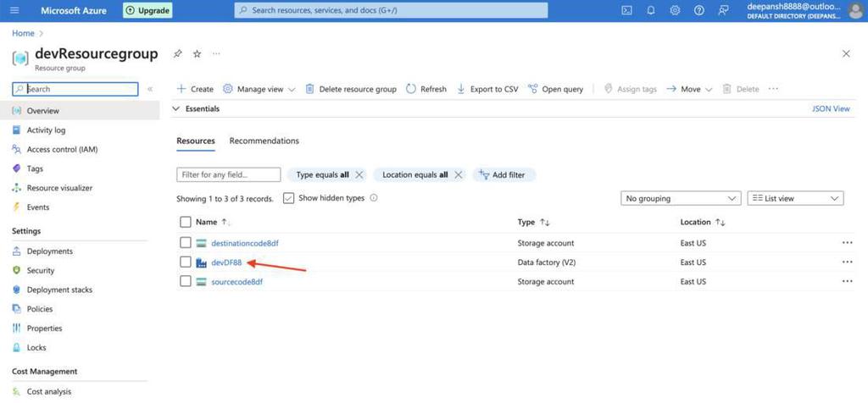The width and height of the screenshot is (868, 403).
Task: Click the sourcecode8df storage account icon
Action: pos(202,282)
